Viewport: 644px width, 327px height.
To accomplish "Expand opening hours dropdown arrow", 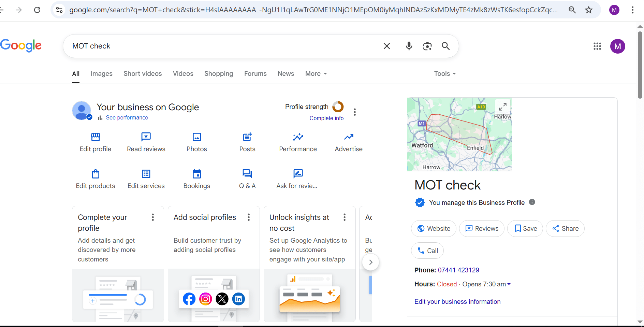I will pos(509,284).
